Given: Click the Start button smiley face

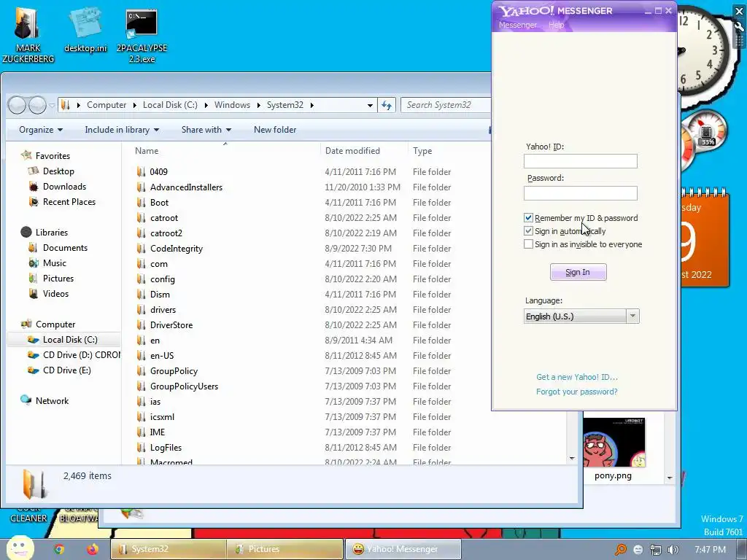Looking at the screenshot, I should [20, 548].
